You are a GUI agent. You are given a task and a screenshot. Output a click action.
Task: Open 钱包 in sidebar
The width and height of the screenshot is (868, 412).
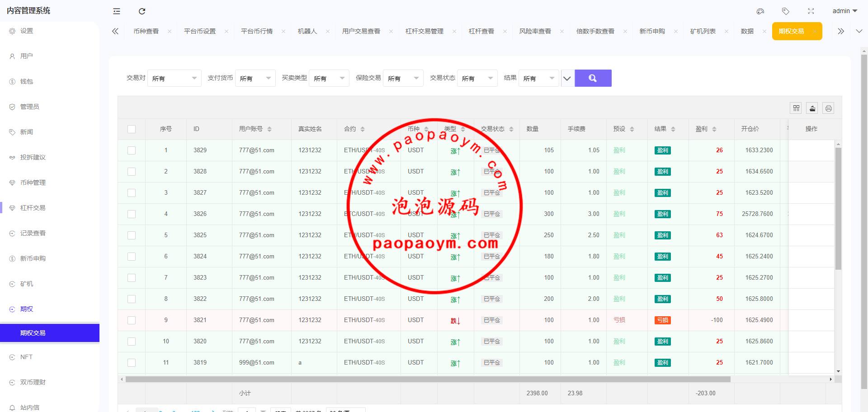click(50, 81)
